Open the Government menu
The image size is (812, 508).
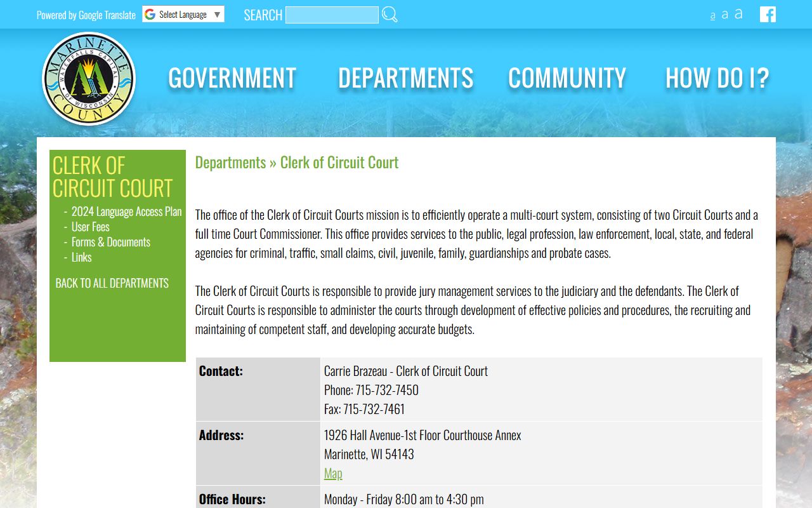tap(232, 78)
